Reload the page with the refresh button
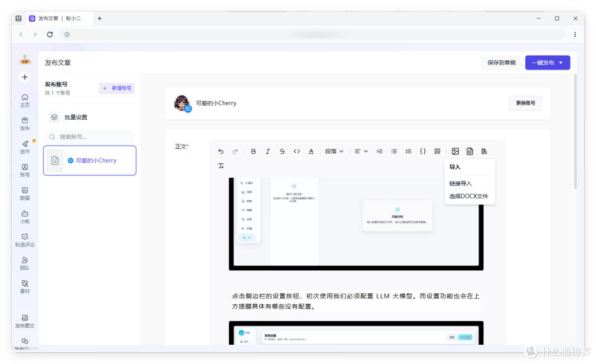 pos(50,35)
